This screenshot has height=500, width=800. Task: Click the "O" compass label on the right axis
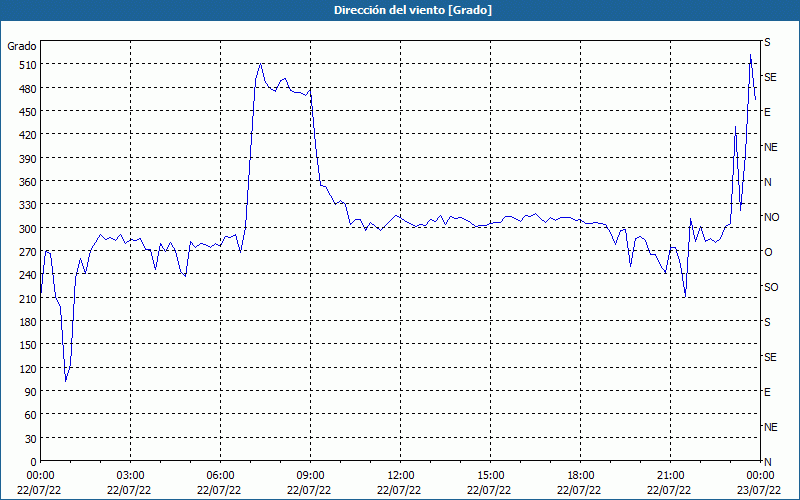point(768,252)
